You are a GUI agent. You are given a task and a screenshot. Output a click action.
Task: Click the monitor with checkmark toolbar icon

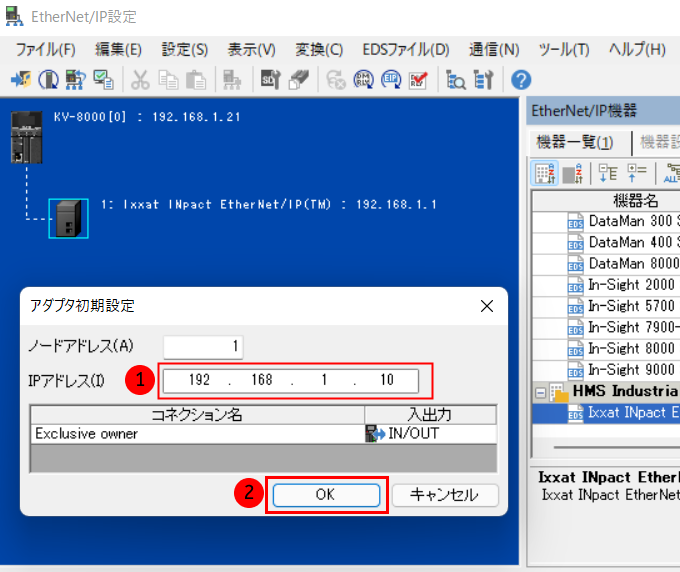pos(104,80)
